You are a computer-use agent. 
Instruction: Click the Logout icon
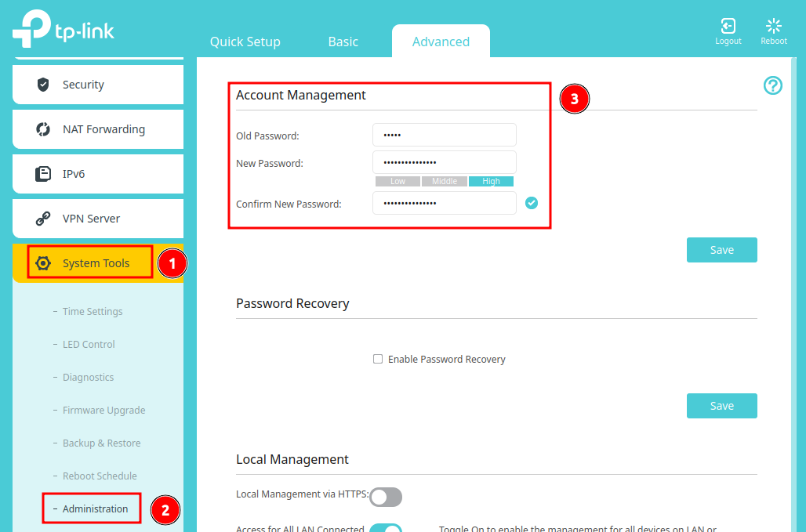pyautogui.click(x=728, y=24)
